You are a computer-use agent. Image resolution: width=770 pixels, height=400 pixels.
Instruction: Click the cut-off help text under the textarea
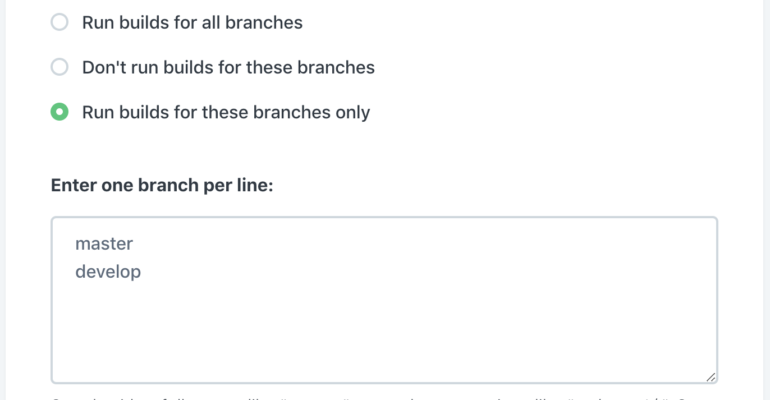click(x=368, y=398)
